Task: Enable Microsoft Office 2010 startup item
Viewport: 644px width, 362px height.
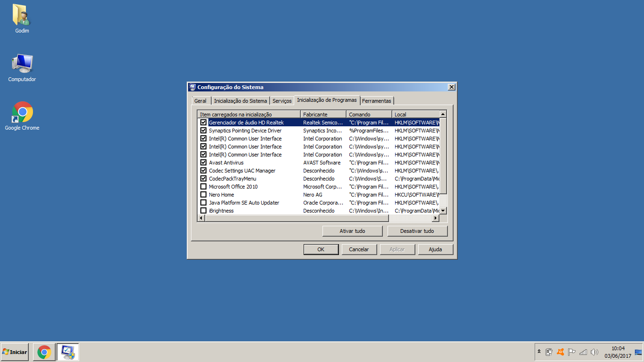Action: click(204, 187)
